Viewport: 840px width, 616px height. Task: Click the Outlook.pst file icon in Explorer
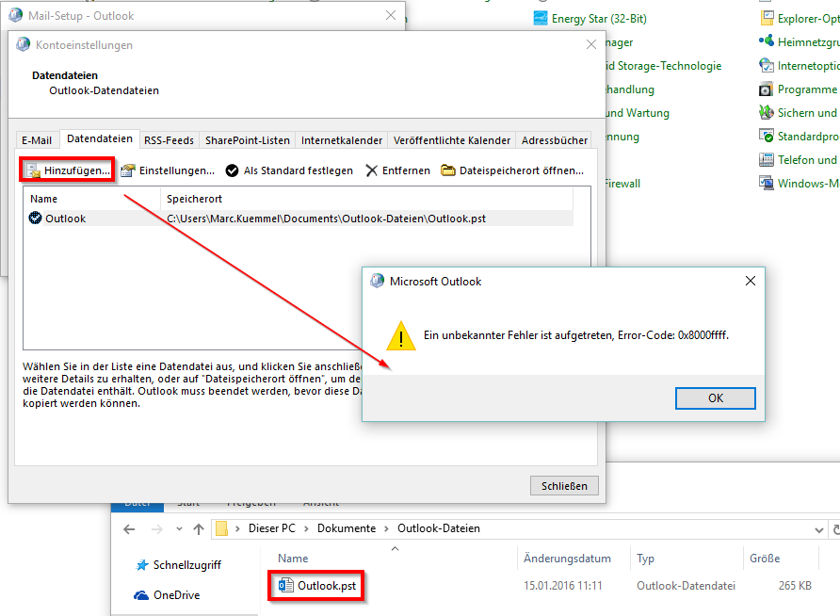[285, 586]
